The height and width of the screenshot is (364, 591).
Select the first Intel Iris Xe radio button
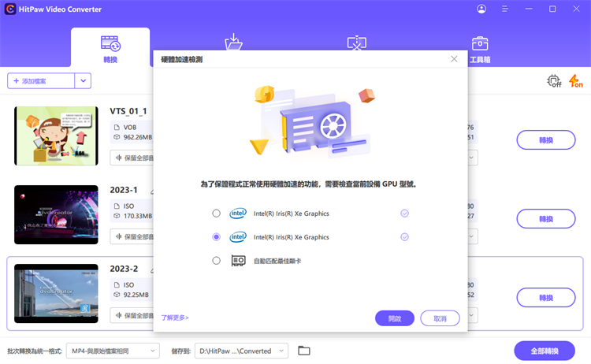(217, 214)
